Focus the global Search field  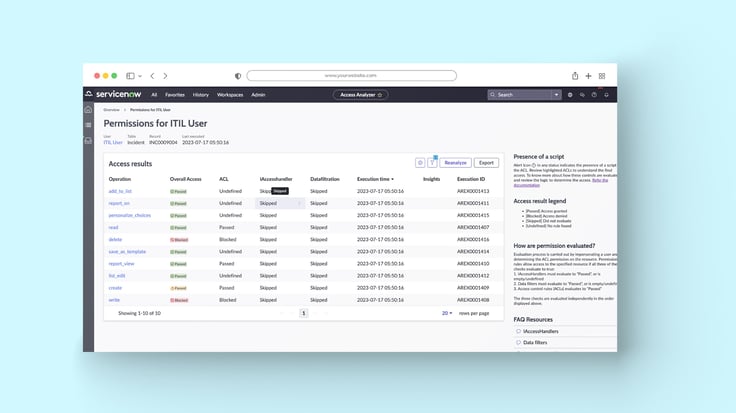520,95
